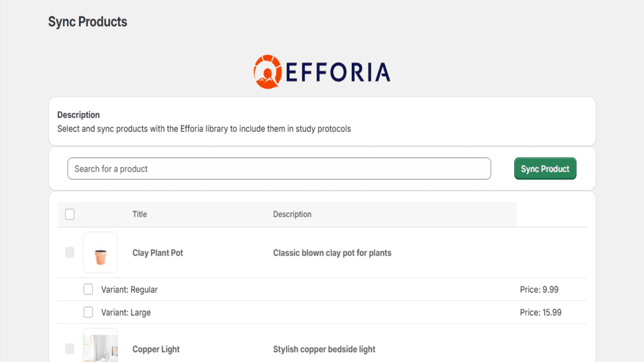Tick the Copper Light product checkbox
Viewport: 644px width, 362px height.
tap(70, 349)
